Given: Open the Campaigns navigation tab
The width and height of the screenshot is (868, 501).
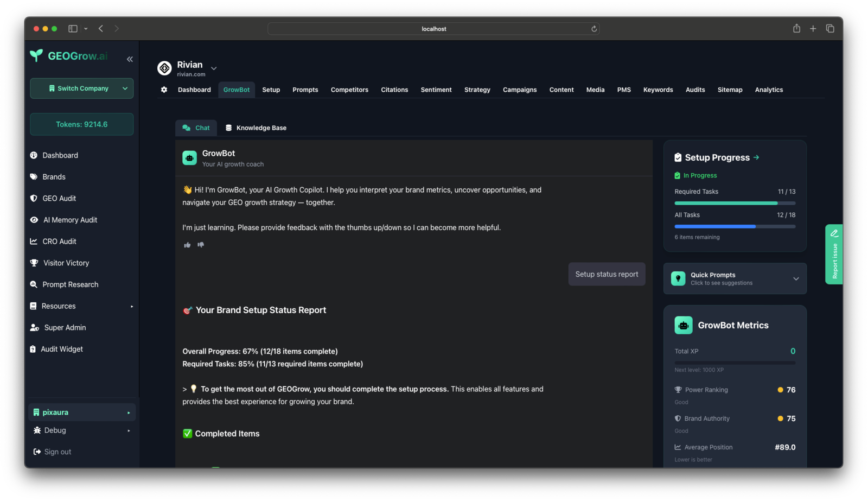Looking at the screenshot, I should pos(520,90).
